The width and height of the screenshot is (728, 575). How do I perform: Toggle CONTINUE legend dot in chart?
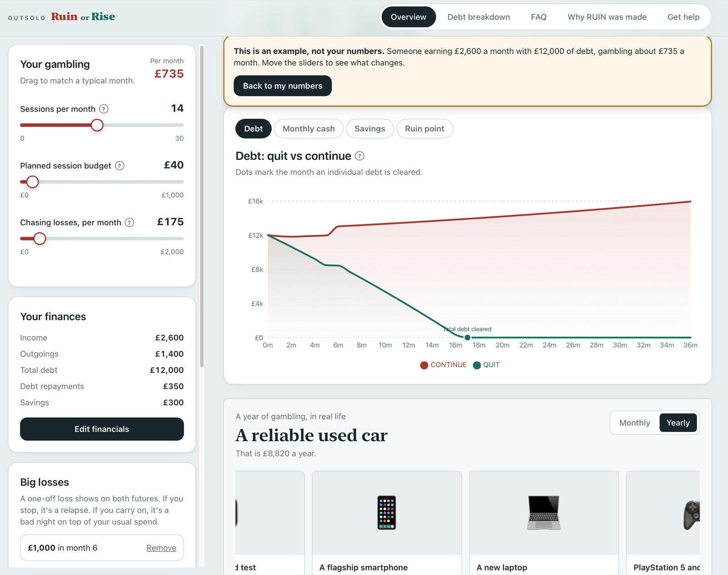tap(424, 365)
